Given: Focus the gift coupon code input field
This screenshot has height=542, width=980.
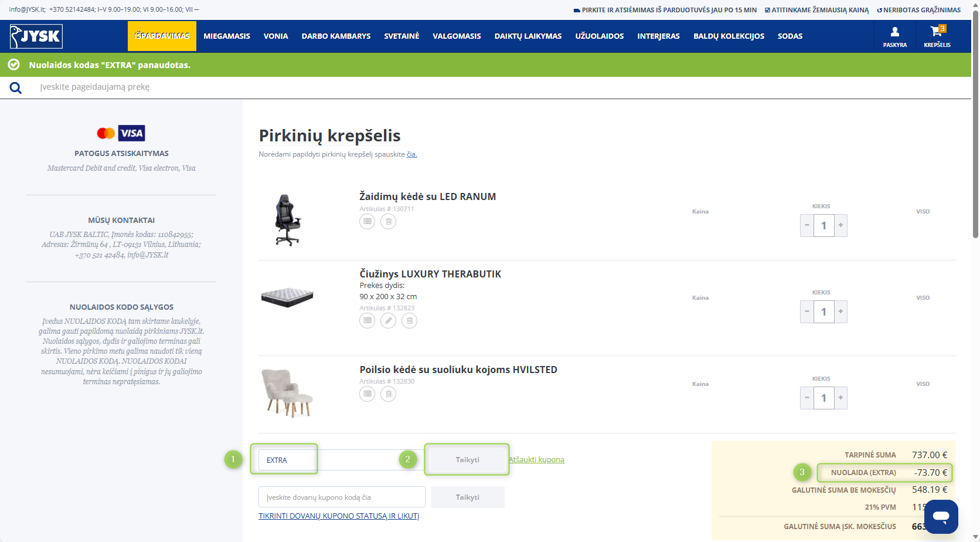Looking at the screenshot, I should pyautogui.click(x=342, y=497).
